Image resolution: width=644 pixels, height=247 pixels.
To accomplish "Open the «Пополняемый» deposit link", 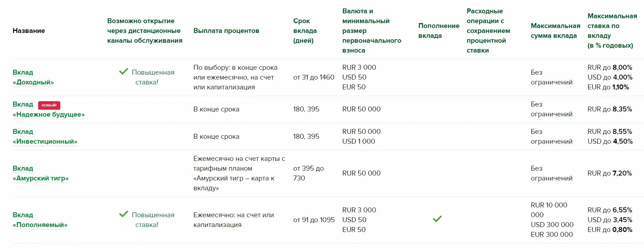I will click(40, 225).
